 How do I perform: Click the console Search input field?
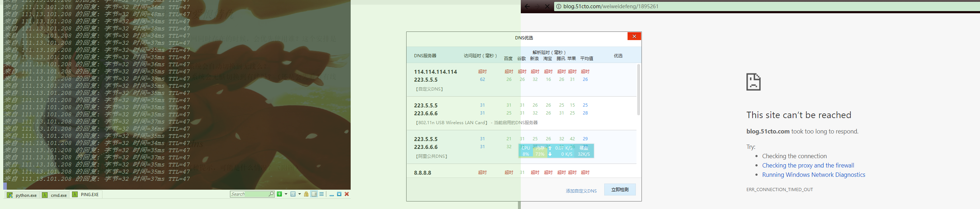coord(249,194)
